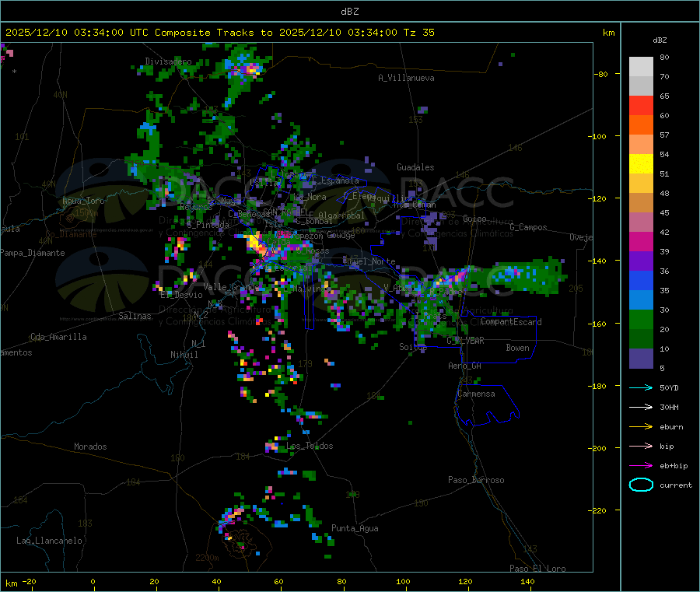Click the bright yellow 54–51 dBZ swatch
Screen dimensions: 700x592
pos(641,164)
